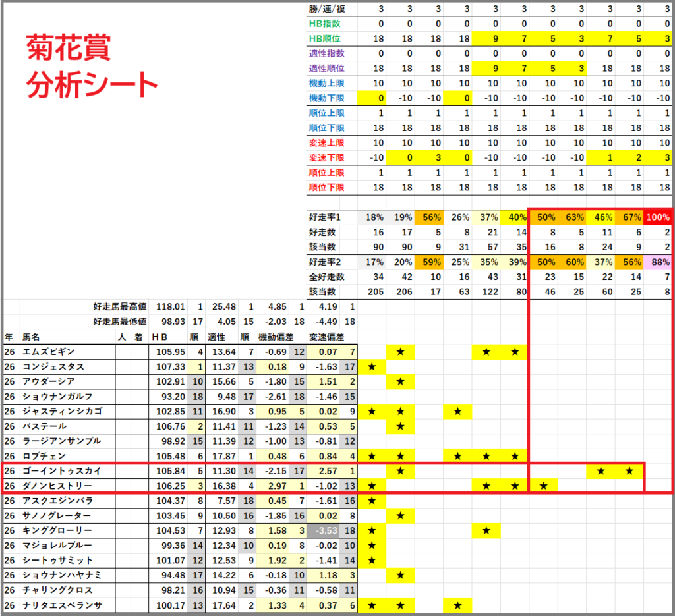Image resolution: width=675 pixels, height=616 pixels.
Task: Select the 該当数 value 205
Action: (376, 292)
